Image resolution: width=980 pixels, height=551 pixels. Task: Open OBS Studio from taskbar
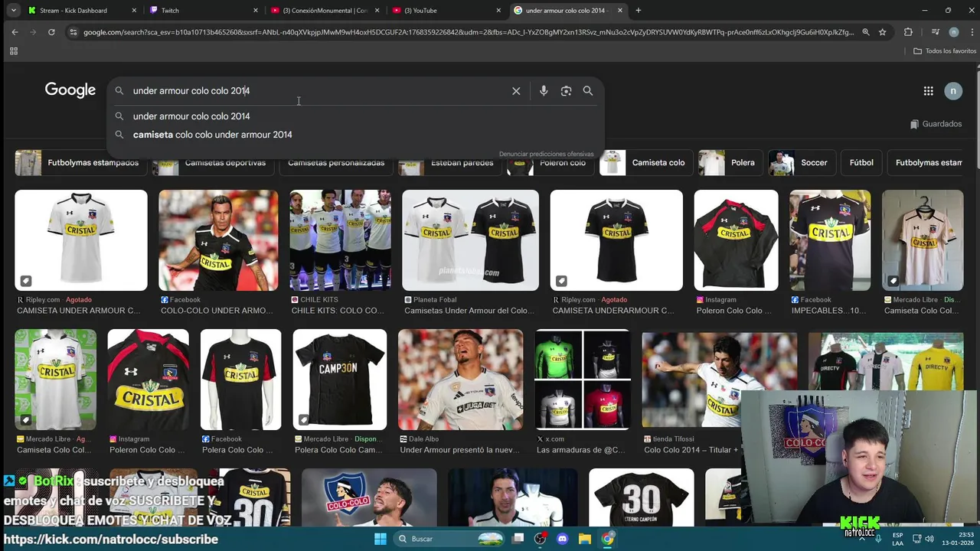541,539
